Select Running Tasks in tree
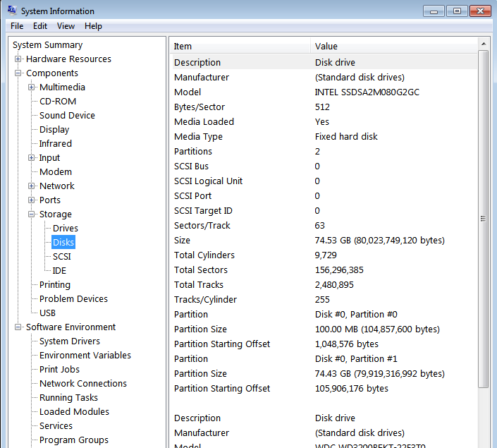Screen dimensions: 497x448 (x=70, y=398)
